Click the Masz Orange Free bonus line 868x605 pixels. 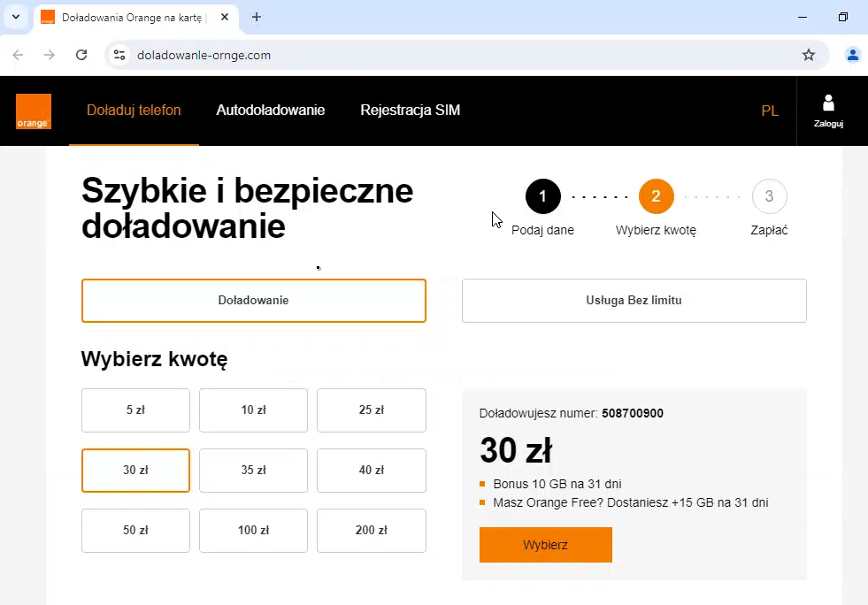coord(631,502)
